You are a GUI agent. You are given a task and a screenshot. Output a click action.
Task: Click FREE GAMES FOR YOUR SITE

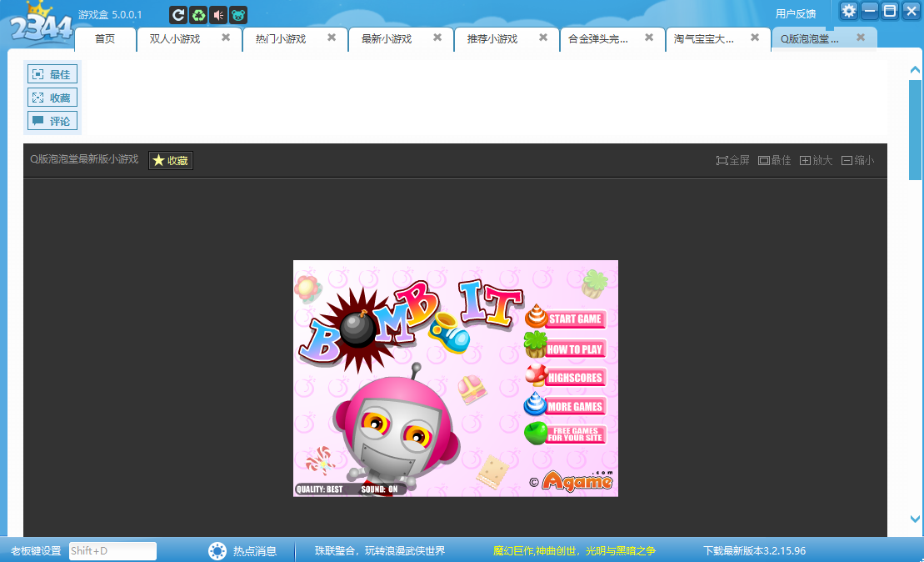(x=566, y=434)
